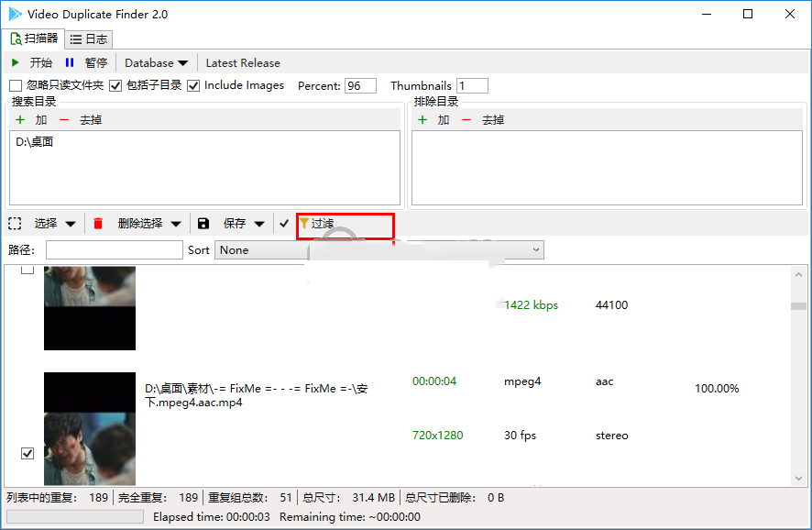Click the scanner tab magnifier icon

click(x=16, y=39)
